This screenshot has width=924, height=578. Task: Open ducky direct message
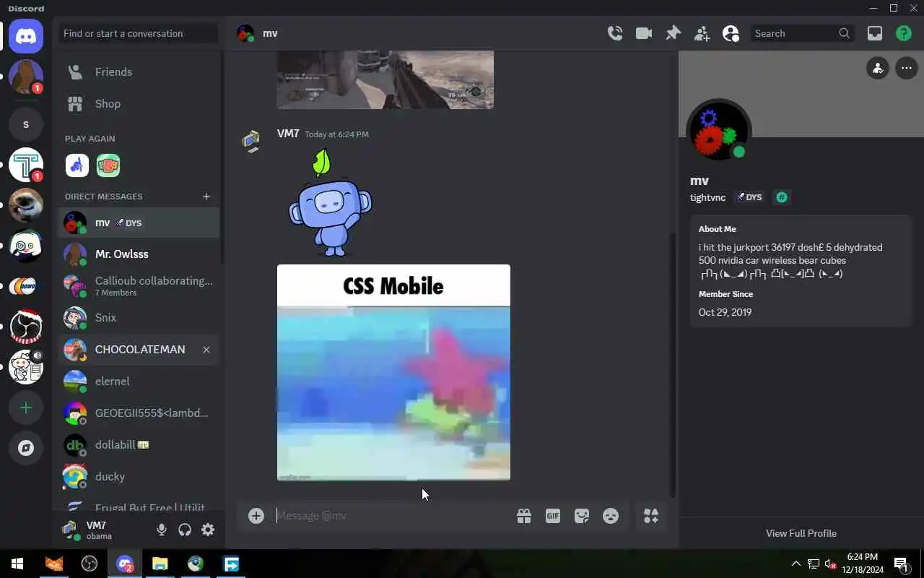pos(139,477)
